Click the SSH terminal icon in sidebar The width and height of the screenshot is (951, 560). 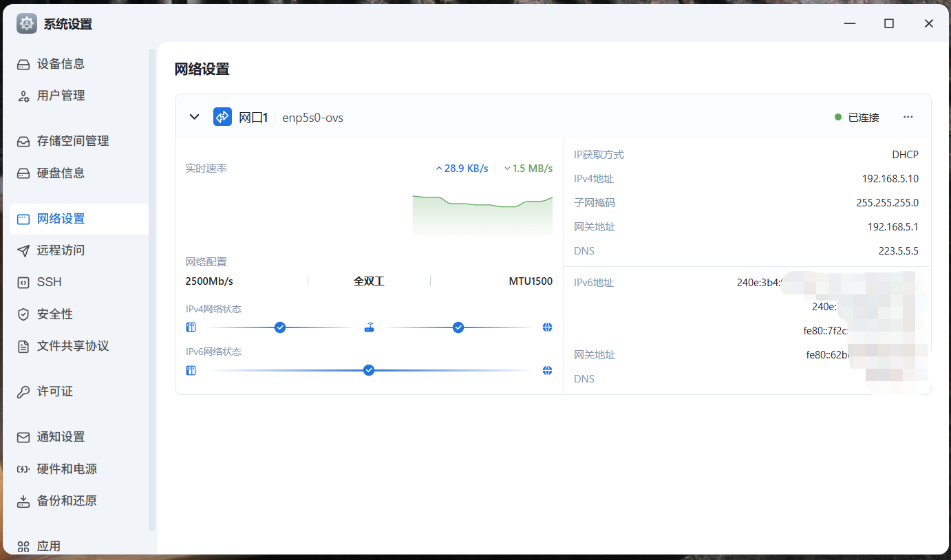pyautogui.click(x=24, y=282)
